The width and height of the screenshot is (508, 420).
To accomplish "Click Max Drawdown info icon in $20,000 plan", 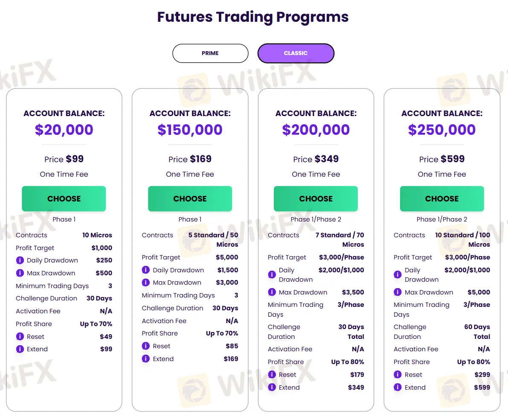I will [x=20, y=273].
